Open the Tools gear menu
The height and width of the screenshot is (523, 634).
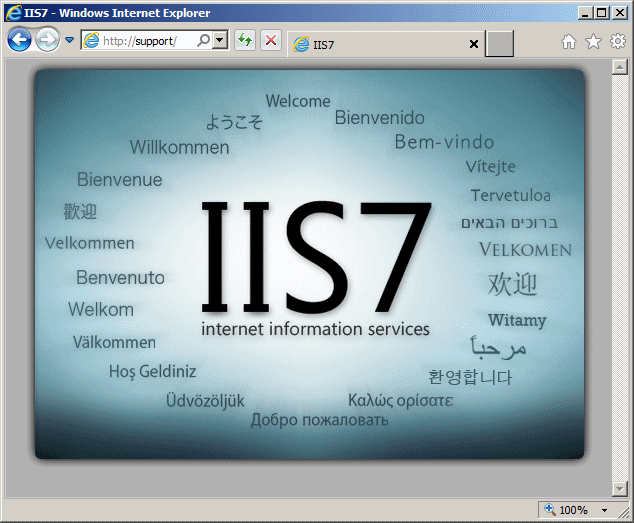coord(618,41)
